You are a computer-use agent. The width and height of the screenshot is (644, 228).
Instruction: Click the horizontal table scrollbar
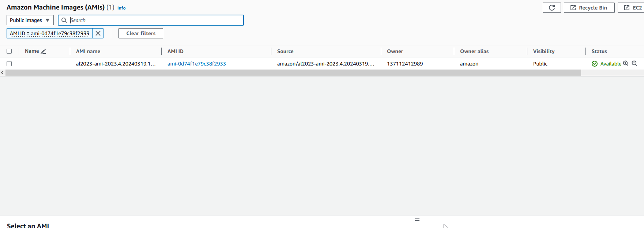[293, 73]
